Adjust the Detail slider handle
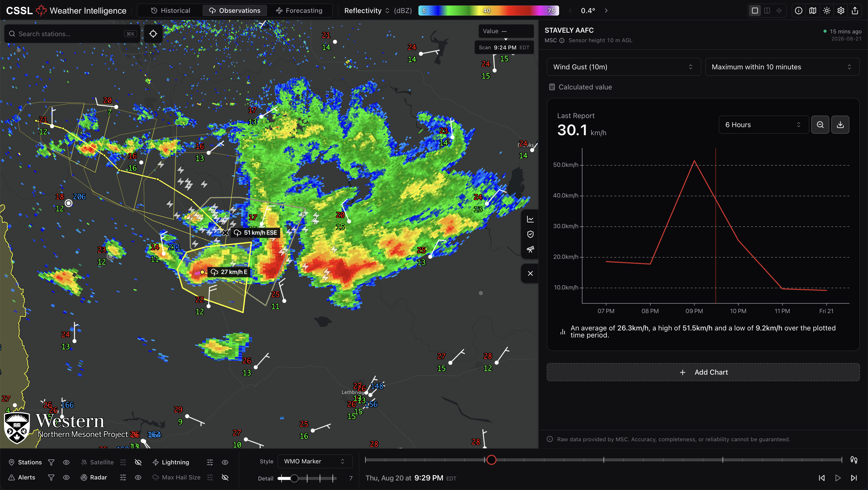The image size is (868, 490). pos(294,478)
